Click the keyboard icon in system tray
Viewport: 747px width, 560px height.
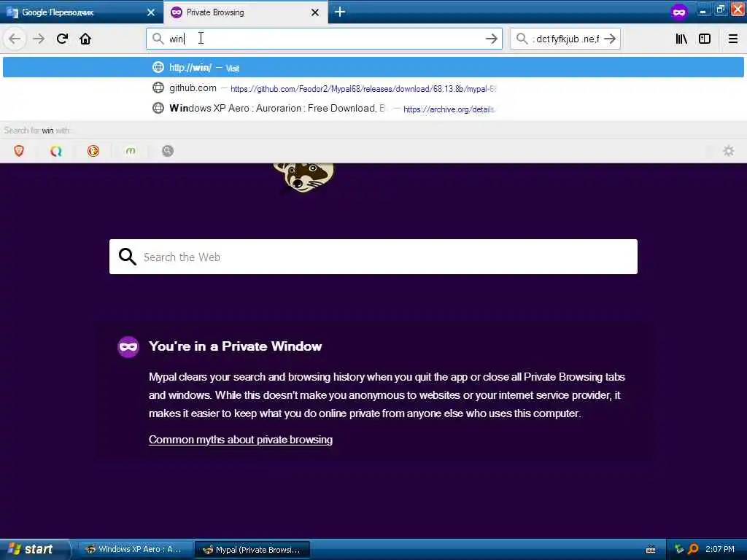[x=651, y=550]
